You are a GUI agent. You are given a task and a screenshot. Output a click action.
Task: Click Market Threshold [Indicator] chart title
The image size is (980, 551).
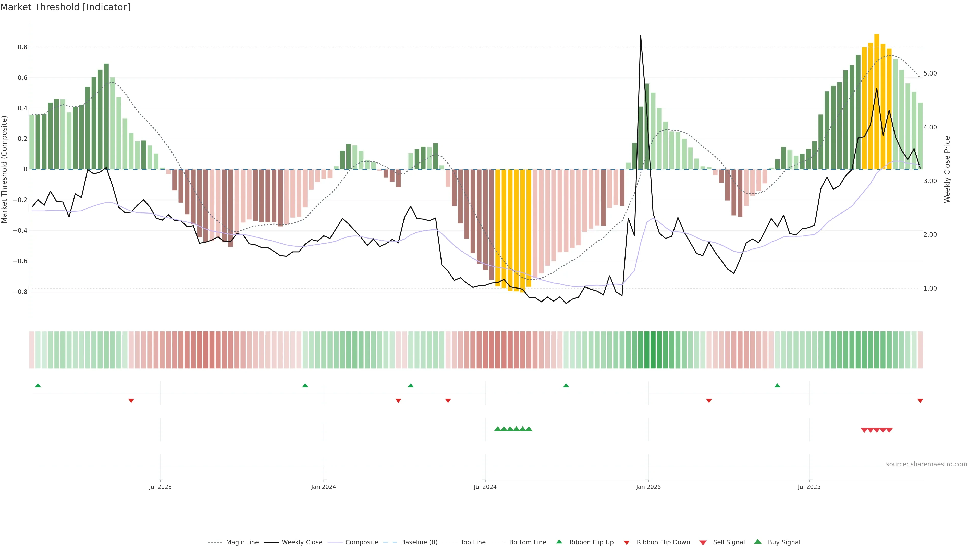(65, 7)
